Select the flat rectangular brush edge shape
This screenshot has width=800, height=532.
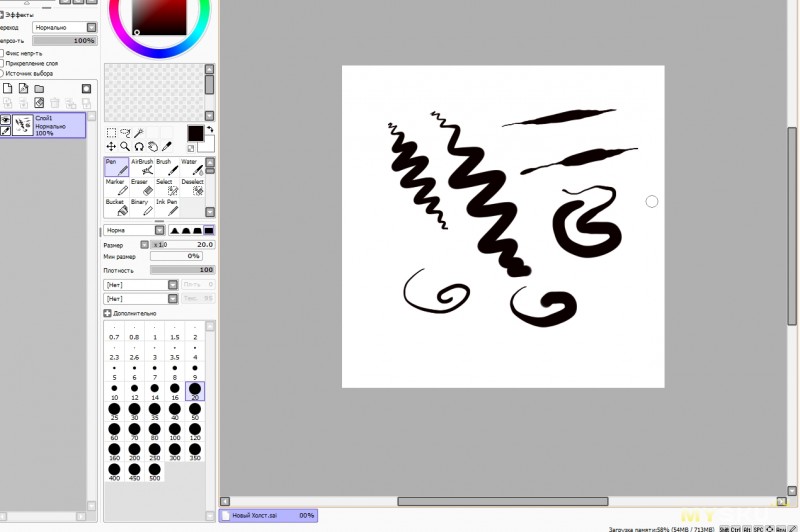[x=209, y=231]
